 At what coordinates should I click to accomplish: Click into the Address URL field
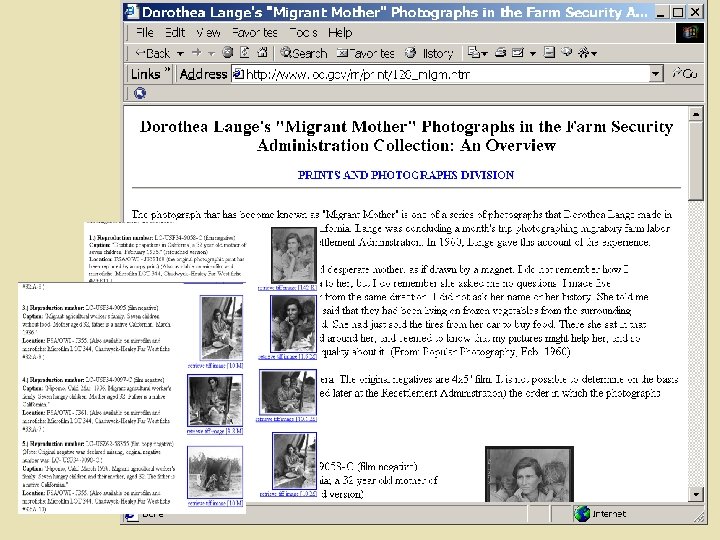(x=441, y=74)
